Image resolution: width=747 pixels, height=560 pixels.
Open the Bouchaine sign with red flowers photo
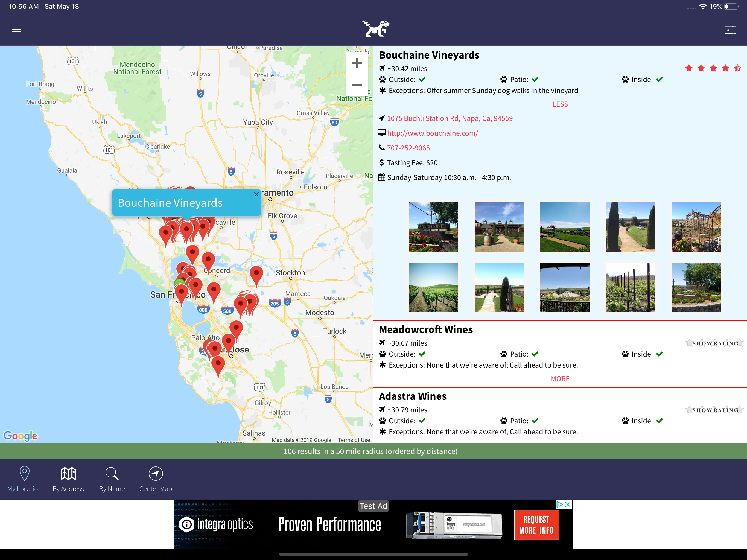(434, 227)
